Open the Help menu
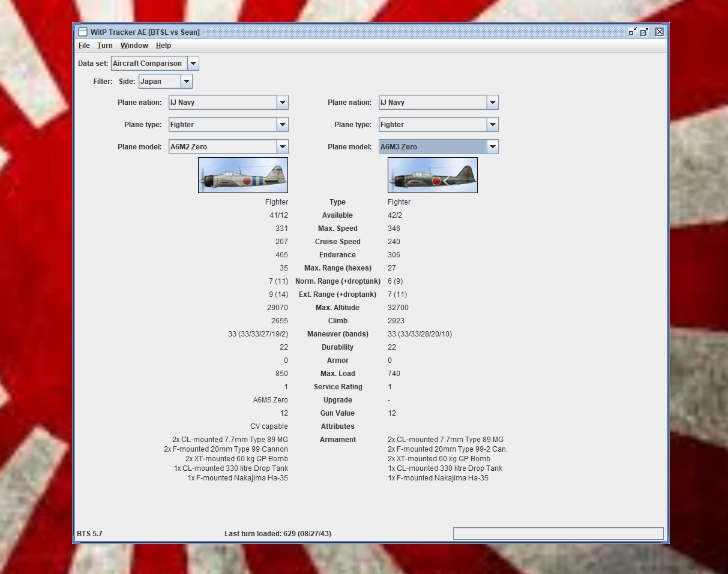 [163, 46]
